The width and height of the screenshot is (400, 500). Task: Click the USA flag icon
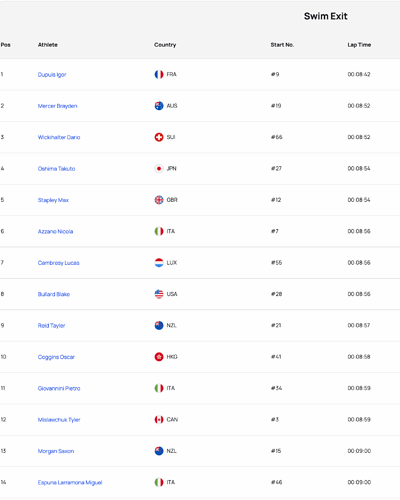click(159, 294)
